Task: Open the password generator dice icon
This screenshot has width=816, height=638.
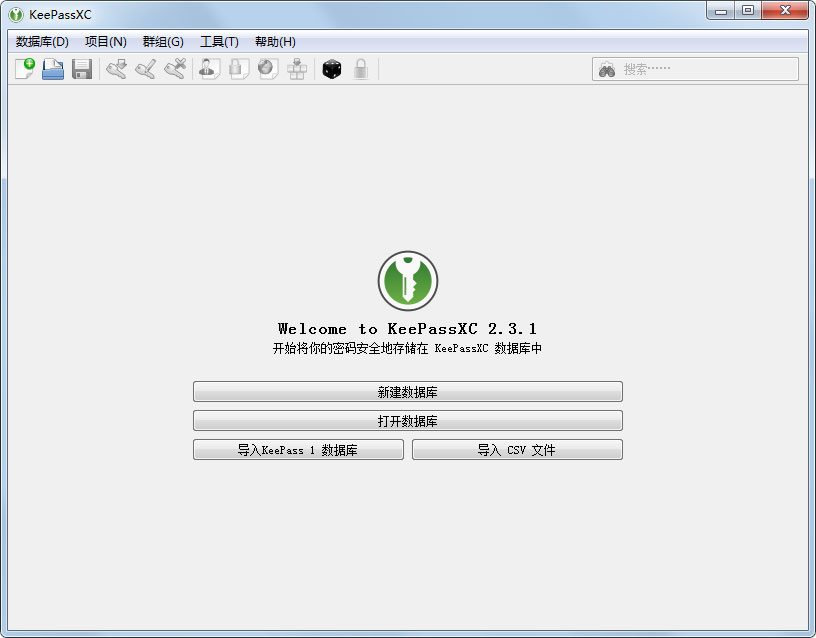Action: (332, 69)
